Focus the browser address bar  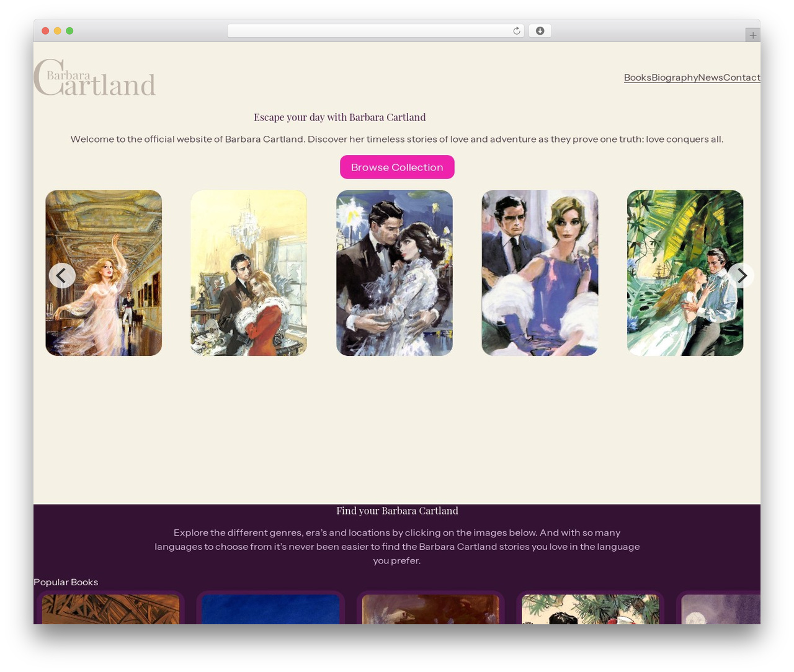point(376,31)
